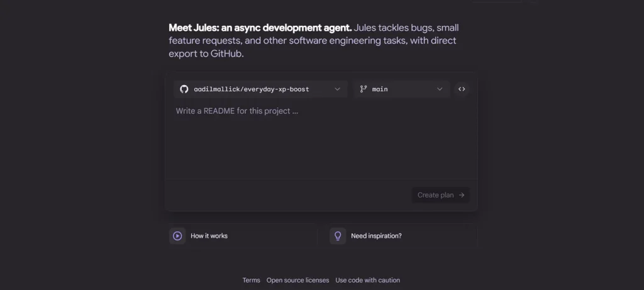Open the Terms link
644x290 pixels.
pyautogui.click(x=251, y=281)
